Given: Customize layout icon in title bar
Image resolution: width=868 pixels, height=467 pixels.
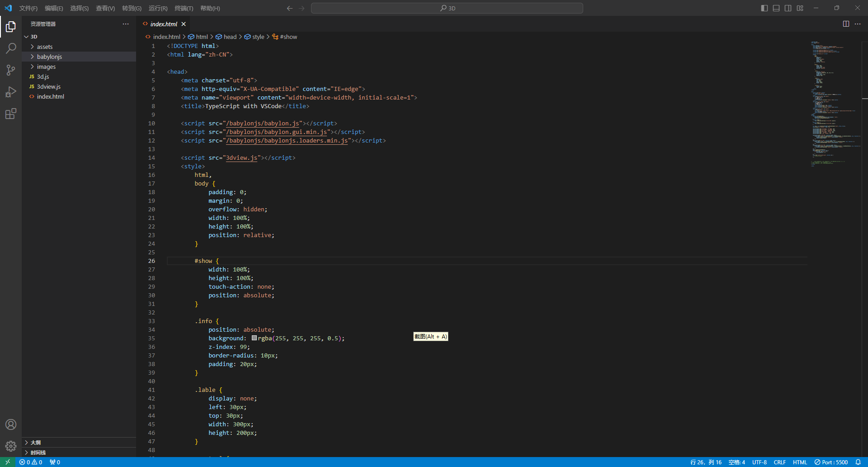Looking at the screenshot, I should click(x=800, y=8).
